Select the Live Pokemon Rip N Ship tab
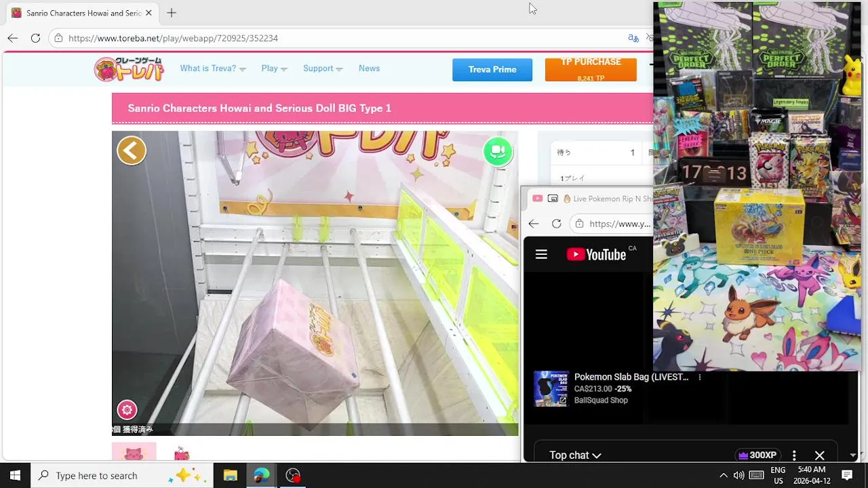The height and width of the screenshot is (488, 868). [x=589, y=199]
